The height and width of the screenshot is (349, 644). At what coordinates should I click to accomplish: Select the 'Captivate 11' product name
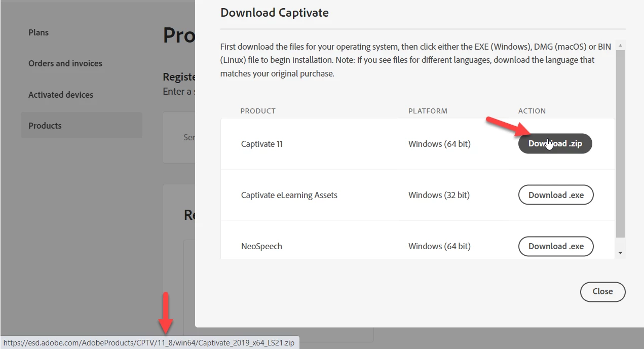tap(261, 144)
